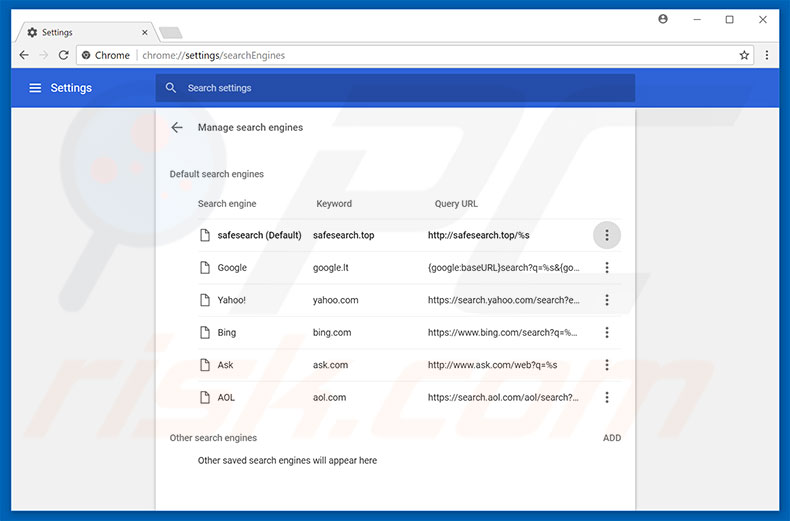Image resolution: width=790 pixels, height=521 pixels.
Task: Click the Bing row page icon
Action: click(x=205, y=333)
